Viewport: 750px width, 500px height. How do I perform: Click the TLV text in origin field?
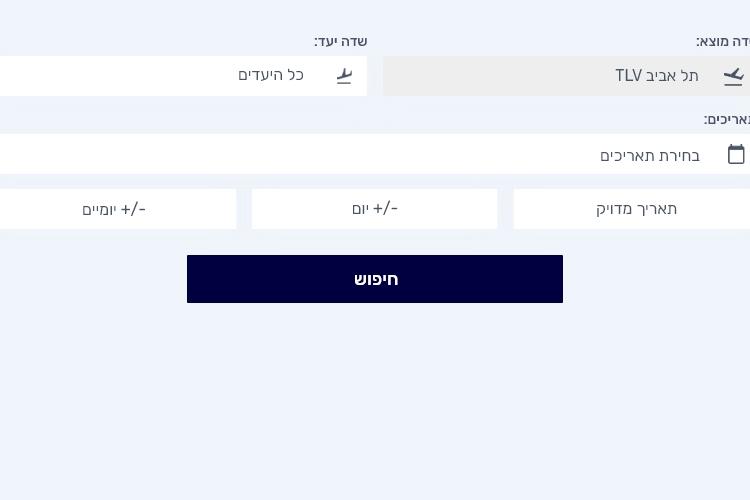coord(629,76)
